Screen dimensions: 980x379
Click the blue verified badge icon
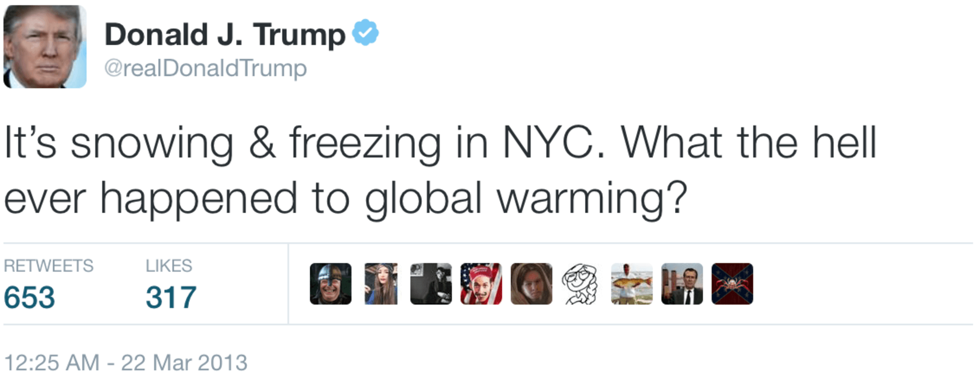[365, 32]
